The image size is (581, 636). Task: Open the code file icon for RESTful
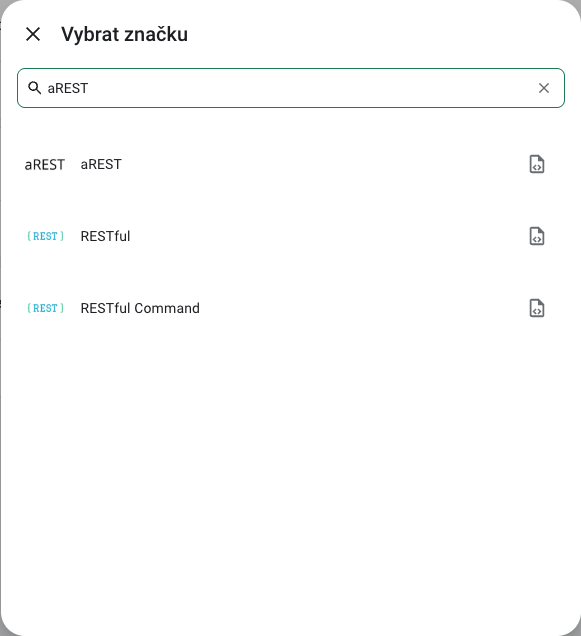point(537,236)
